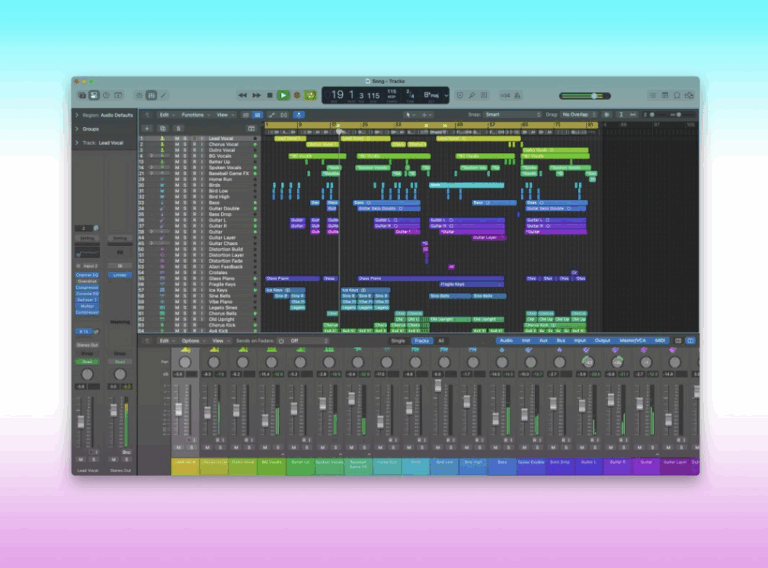The image size is (768, 568).
Task: Open the Library panel
Action: pyautogui.click(x=82, y=95)
